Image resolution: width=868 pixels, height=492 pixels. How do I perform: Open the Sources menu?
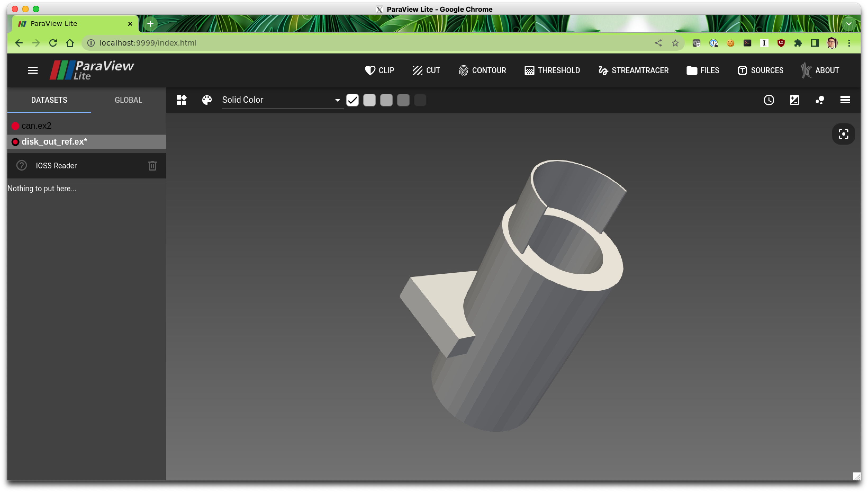pyautogui.click(x=760, y=70)
